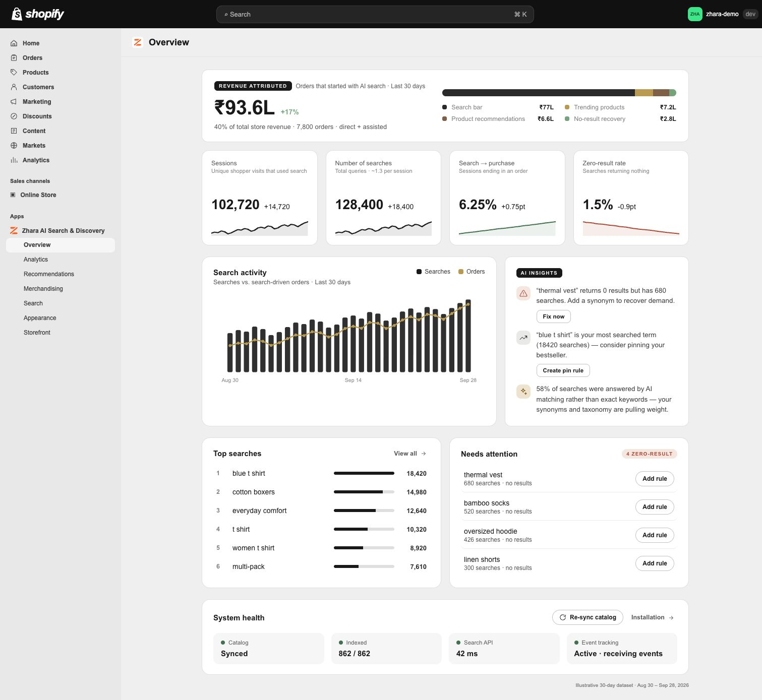The width and height of the screenshot is (762, 700).
Task: Click the Online Store icon
Action: point(13,195)
